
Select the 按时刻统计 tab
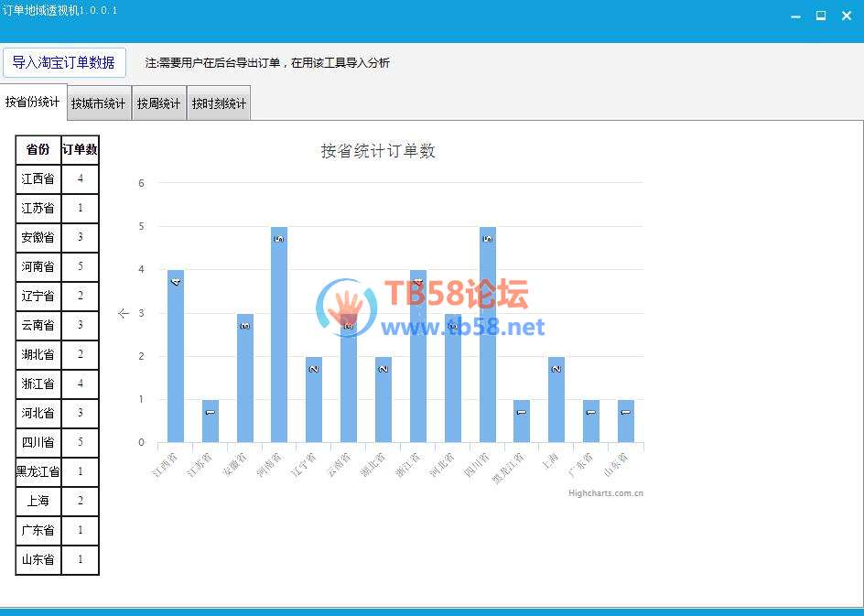[219, 103]
